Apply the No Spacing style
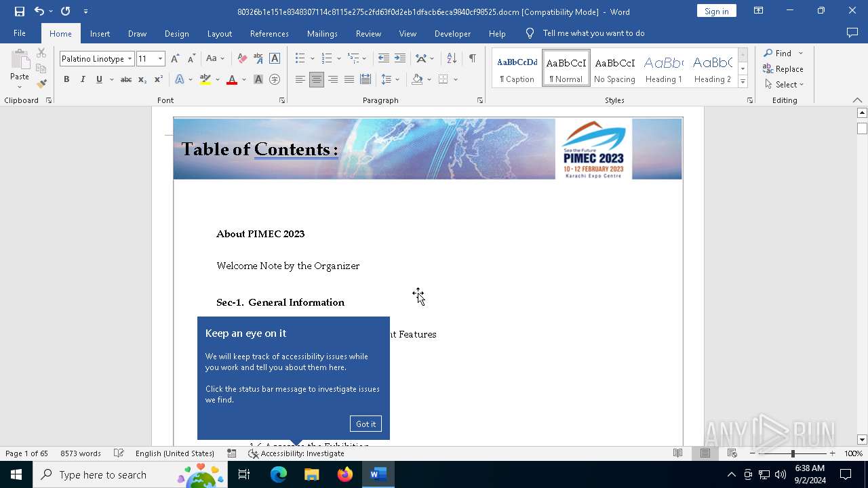Image resolution: width=868 pixels, height=488 pixels. pyautogui.click(x=614, y=68)
